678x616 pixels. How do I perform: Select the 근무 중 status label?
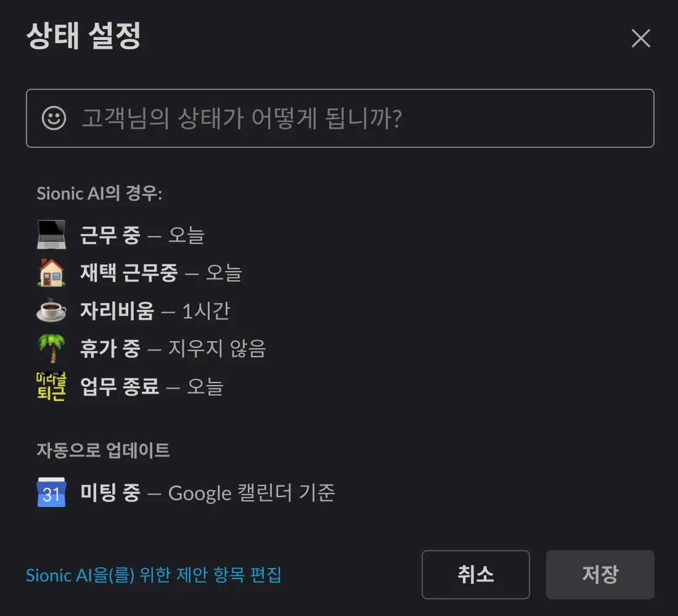pos(110,235)
